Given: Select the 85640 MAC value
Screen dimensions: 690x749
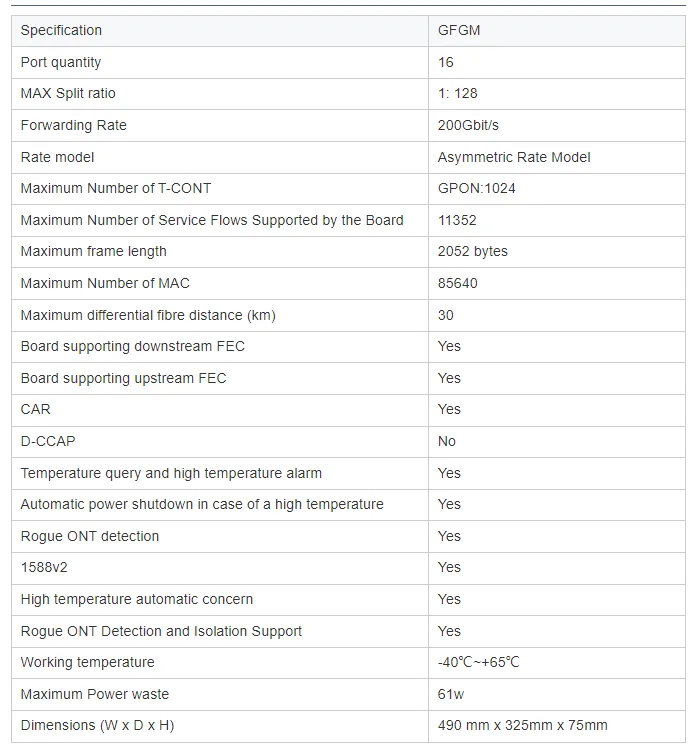Looking at the screenshot, I should [x=457, y=283].
